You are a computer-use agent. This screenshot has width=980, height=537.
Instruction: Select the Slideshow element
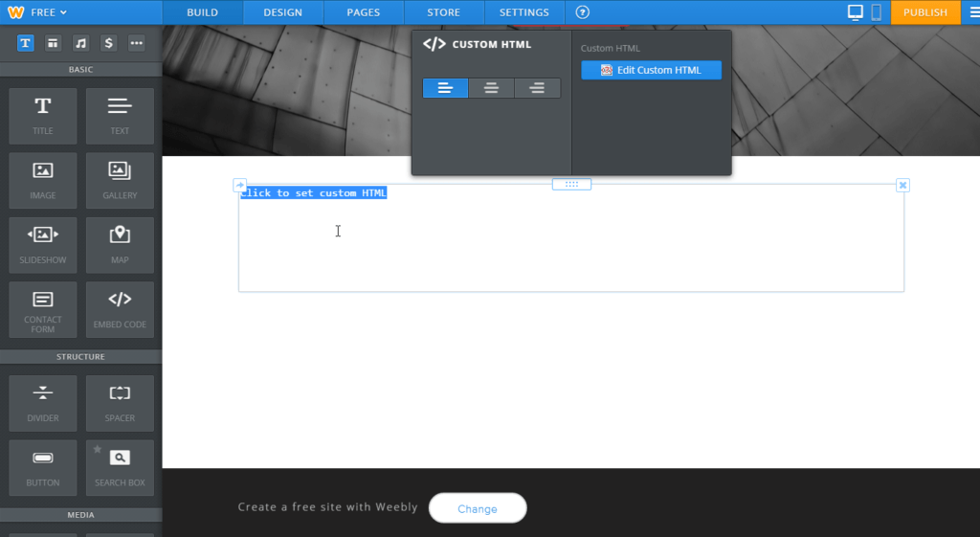coord(43,245)
